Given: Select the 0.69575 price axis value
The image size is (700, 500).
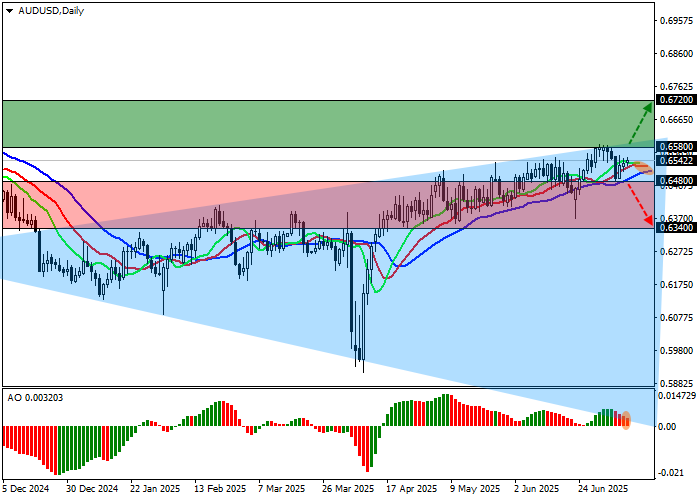Looking at the screenshot, I should (677, 21).
